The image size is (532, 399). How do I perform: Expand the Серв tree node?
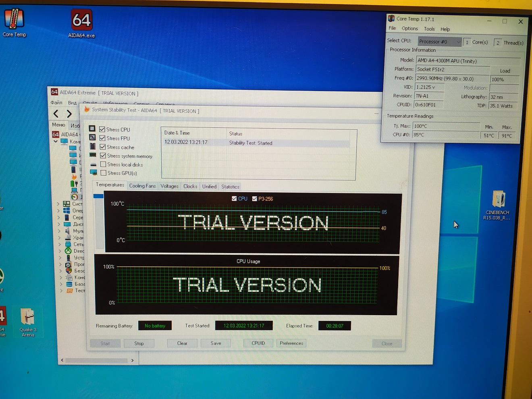[x=59, y=217]
